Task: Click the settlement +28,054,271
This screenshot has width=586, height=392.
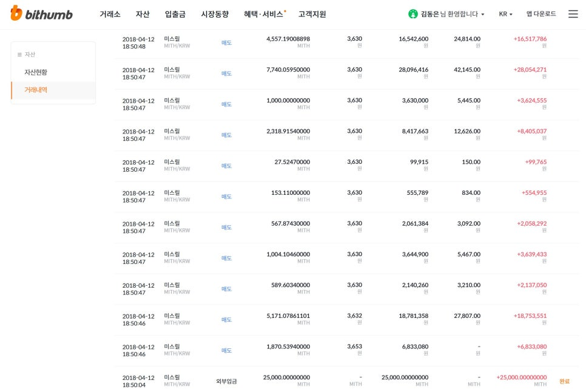Action: pos(530,70)
